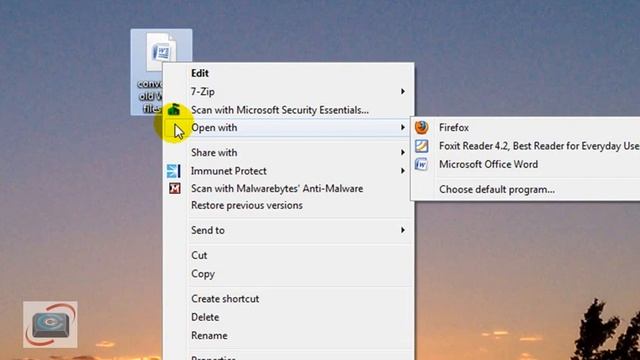This screenshot has height=360, width=640.
Task: Click the Microsoft Office Word icon
Action: click(421, 164)
